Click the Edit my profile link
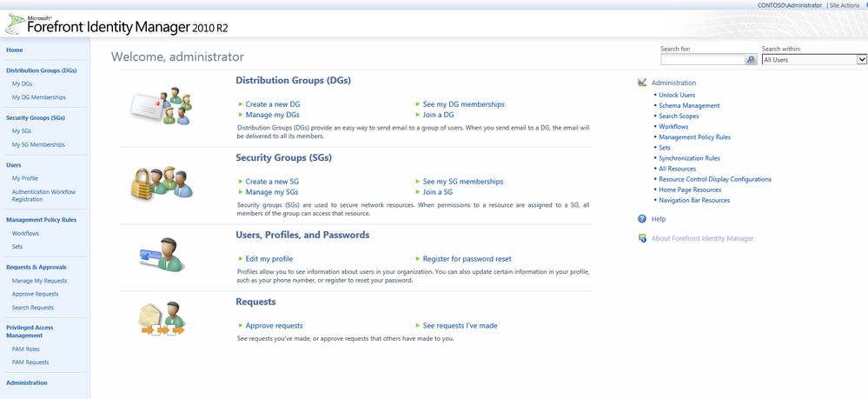The width and height of the screenshot is (868, 399). pos(269,259)
